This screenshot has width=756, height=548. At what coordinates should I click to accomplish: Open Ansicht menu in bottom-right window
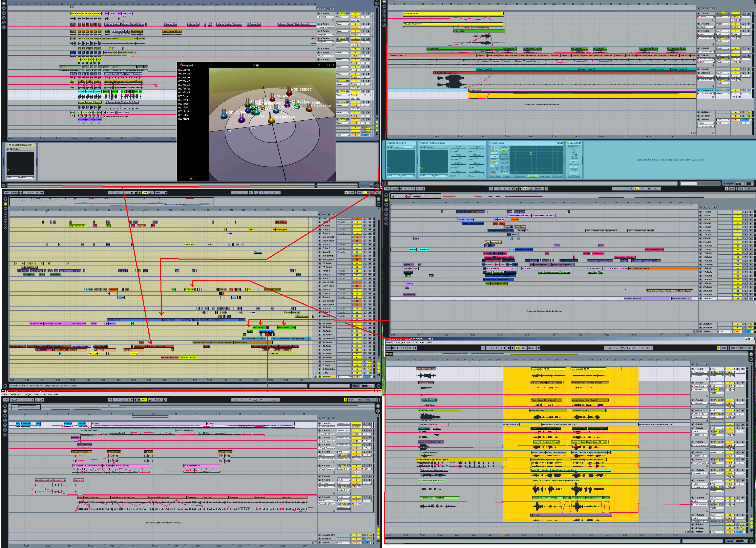(x=411, y=342)
